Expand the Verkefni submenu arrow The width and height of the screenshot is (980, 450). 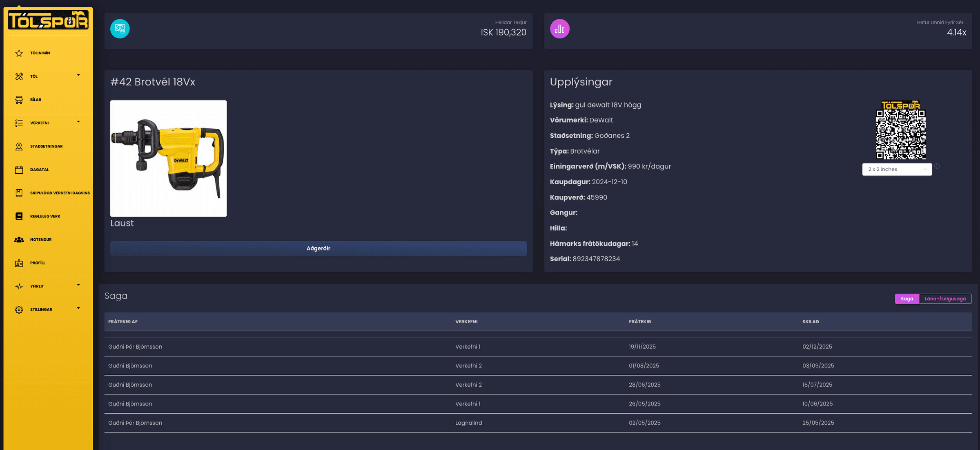tap(78, 122)
